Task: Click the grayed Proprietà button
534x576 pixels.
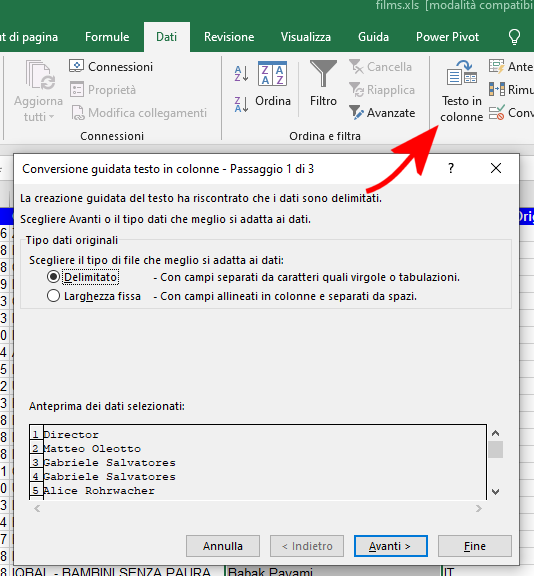Action: point(103,90)
